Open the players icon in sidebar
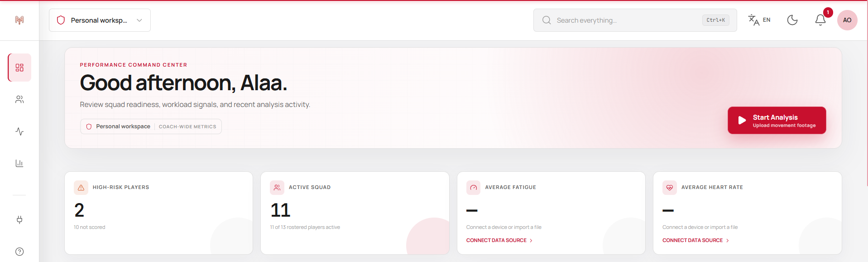868x262 pixels. coord(19,100)
